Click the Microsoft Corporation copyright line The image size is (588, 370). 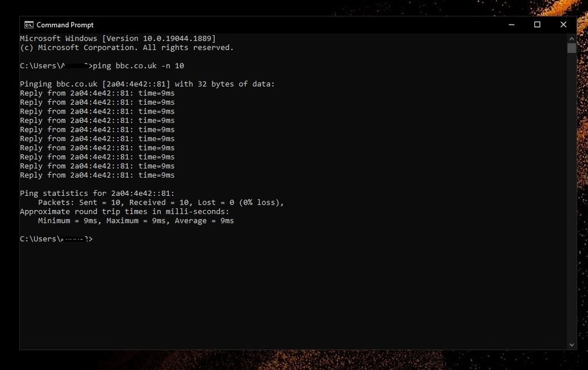click(x=127, y=48)
